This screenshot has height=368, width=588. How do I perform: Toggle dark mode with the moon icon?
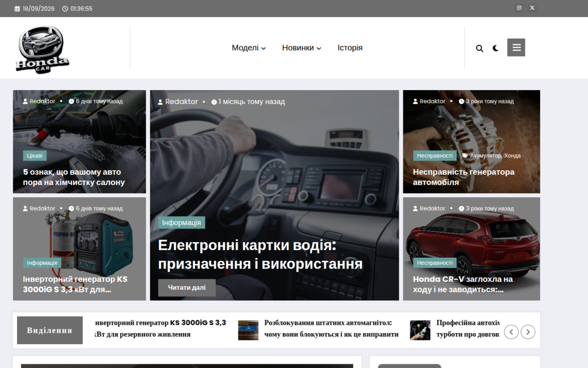pyautogui.click(x=496, y=48)
